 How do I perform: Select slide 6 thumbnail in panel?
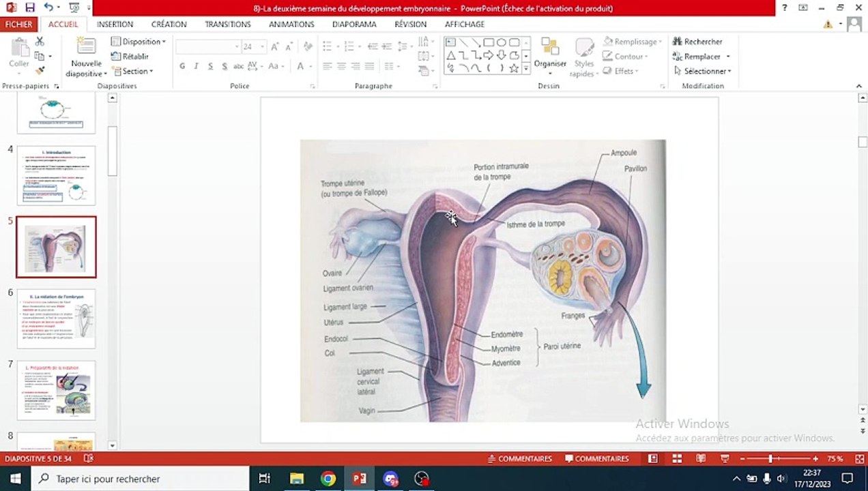(x=56, y=318)
